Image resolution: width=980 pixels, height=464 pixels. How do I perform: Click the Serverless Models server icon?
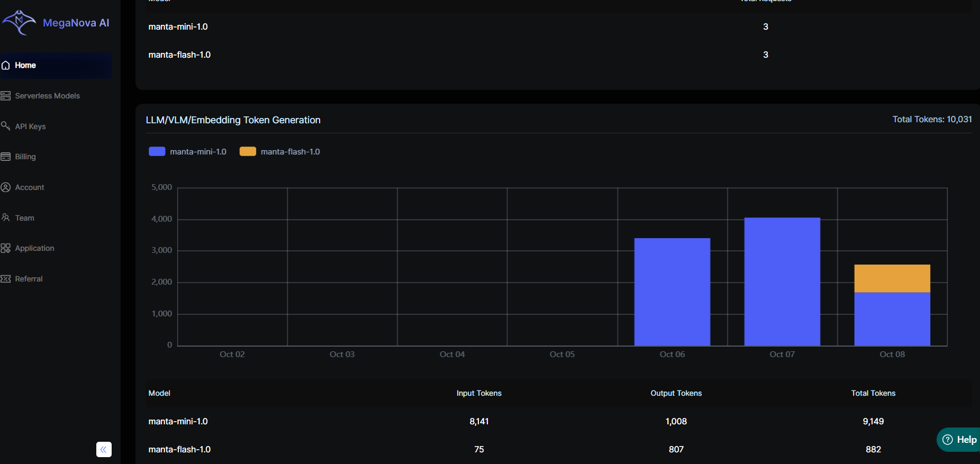tap(6, 96)
